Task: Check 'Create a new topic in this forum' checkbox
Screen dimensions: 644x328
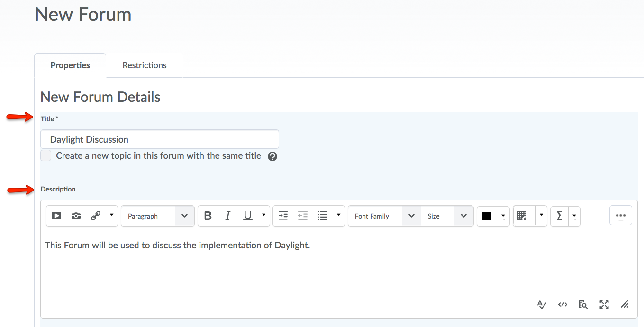Action: coord(45,155)
